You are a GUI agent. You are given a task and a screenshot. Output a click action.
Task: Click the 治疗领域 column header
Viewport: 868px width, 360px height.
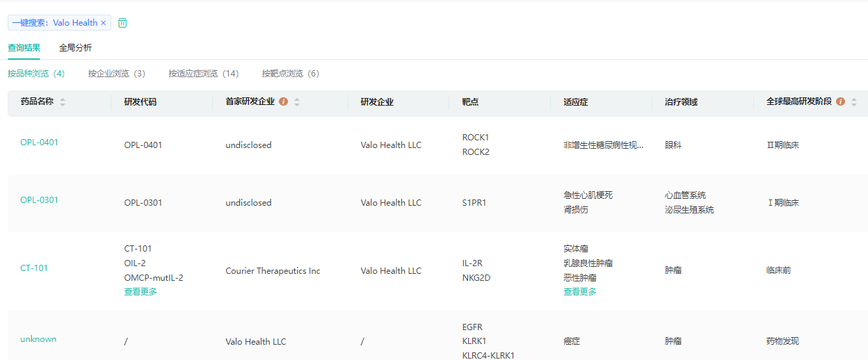681,102
